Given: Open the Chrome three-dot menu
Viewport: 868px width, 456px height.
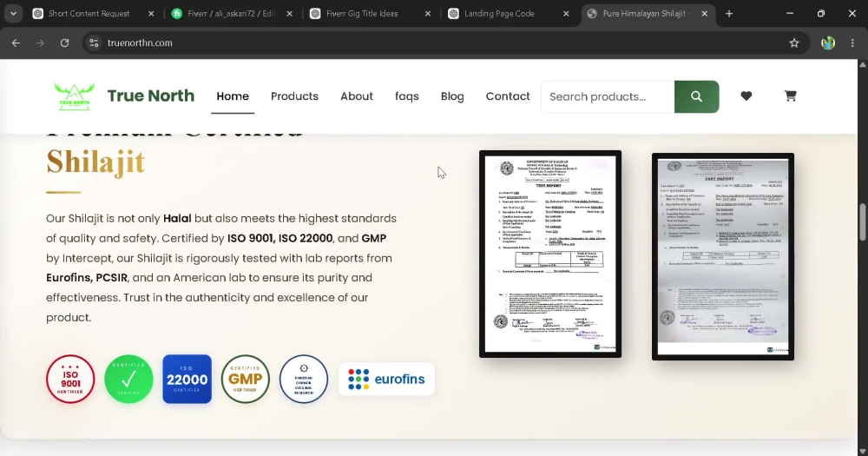Looking at the screenshot, I should (852, 43).
